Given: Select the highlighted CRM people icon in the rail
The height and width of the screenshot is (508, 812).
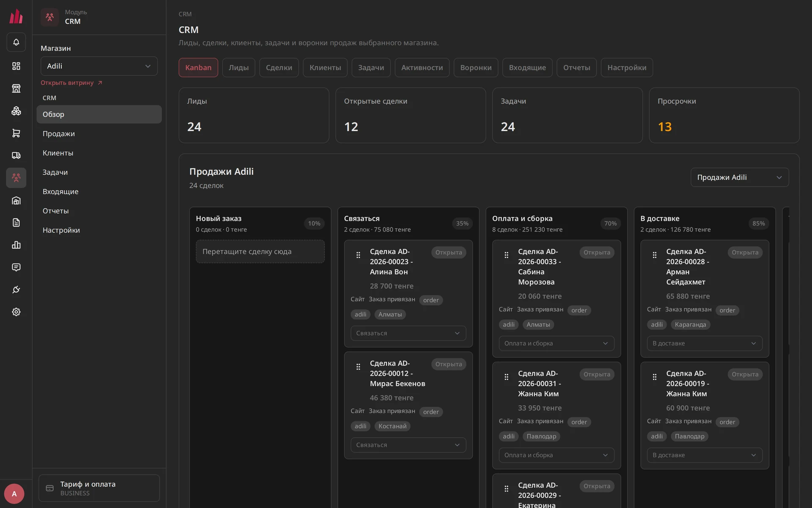Looking at the screenshot, I should click(x=16, y=178).
